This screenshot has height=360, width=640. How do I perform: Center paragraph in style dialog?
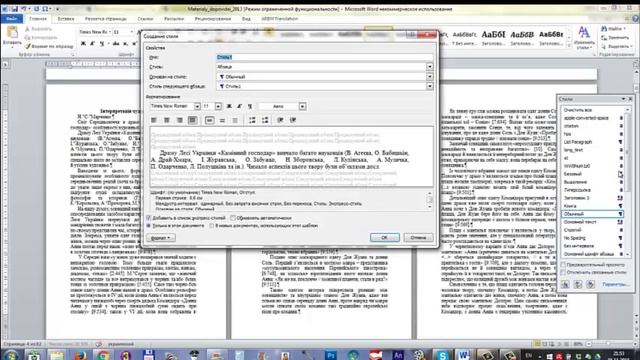pyautogui.click(x=167, y=120)
